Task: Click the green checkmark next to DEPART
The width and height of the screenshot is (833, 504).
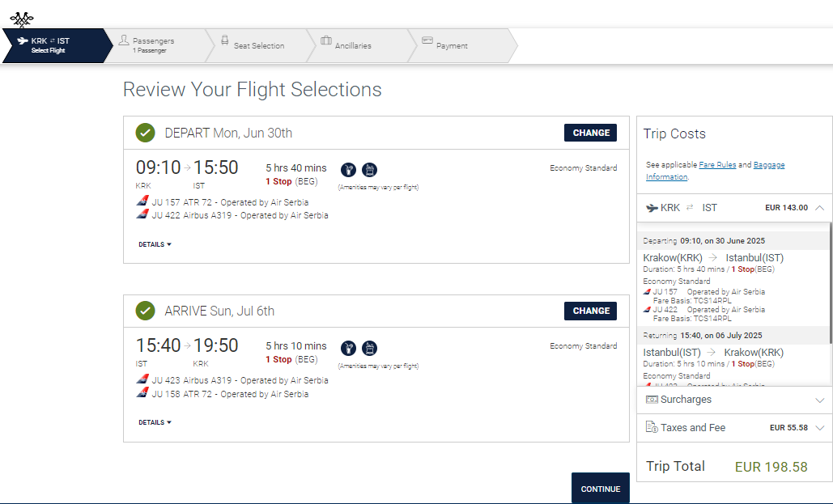Action: click(x=145, y=133)
